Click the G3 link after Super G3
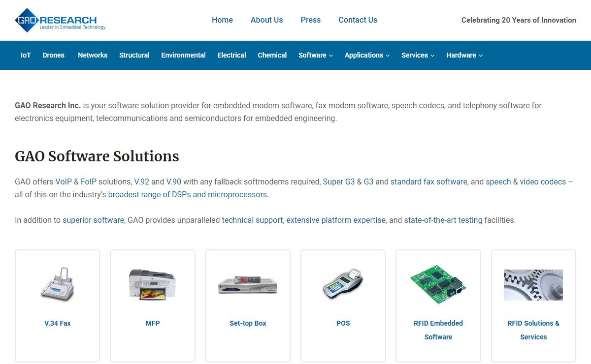 coord(369,182)
